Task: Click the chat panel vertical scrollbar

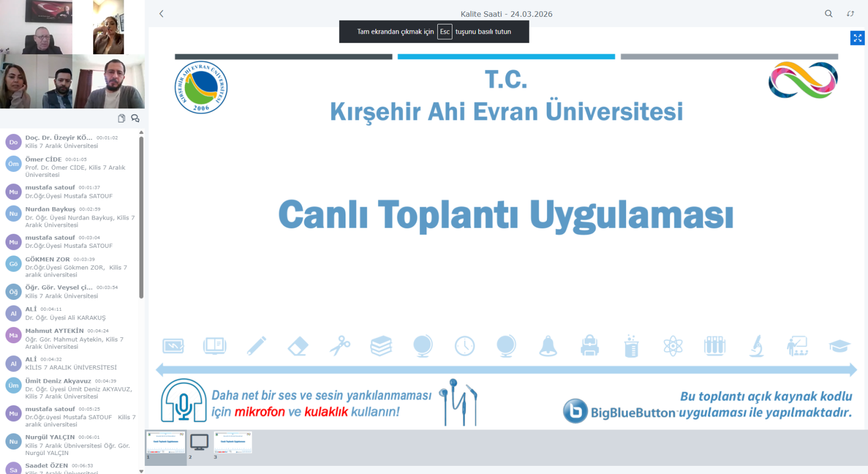Action: coord(141,217)
